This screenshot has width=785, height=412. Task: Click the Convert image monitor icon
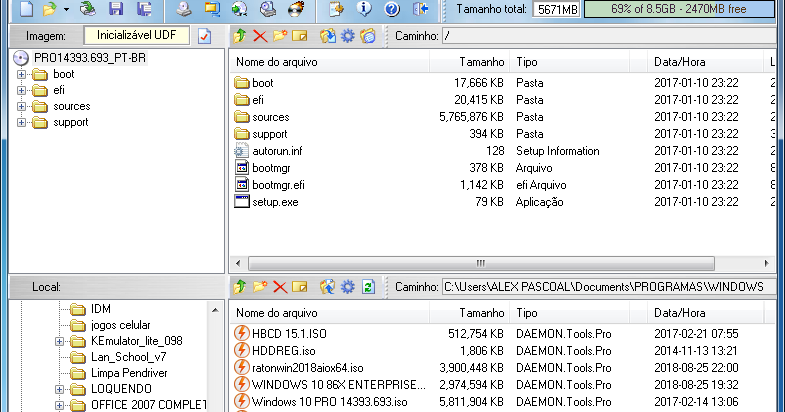coord(212,9)
